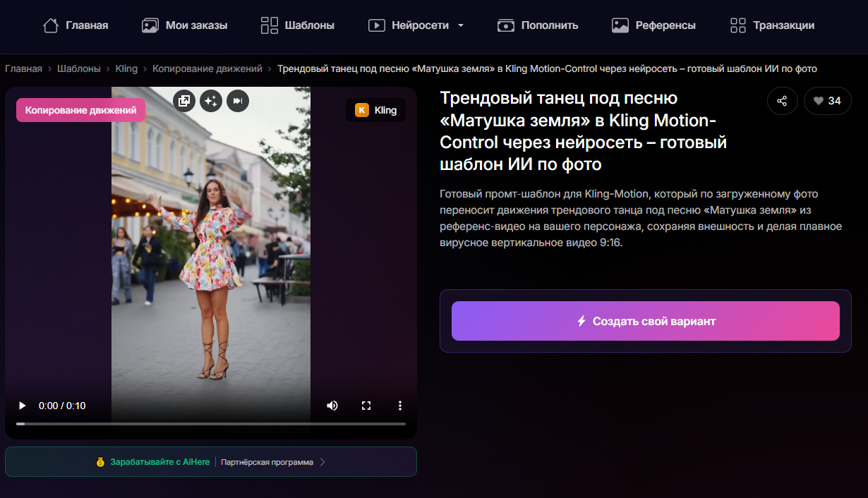Click the Kling badge on the video
868x498 pixels.
click(375, 109)
